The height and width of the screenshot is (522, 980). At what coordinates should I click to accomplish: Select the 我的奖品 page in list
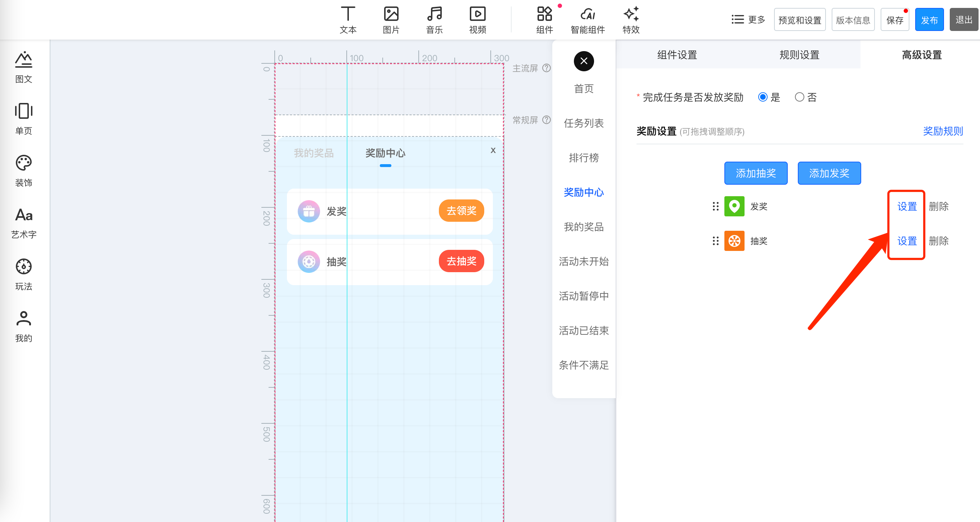(584, 227)
